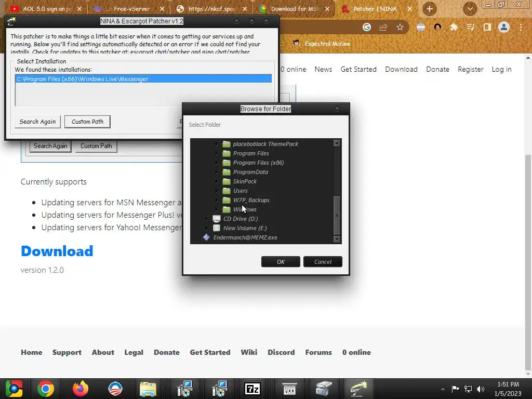Open News in site navigation

point(323,69)
